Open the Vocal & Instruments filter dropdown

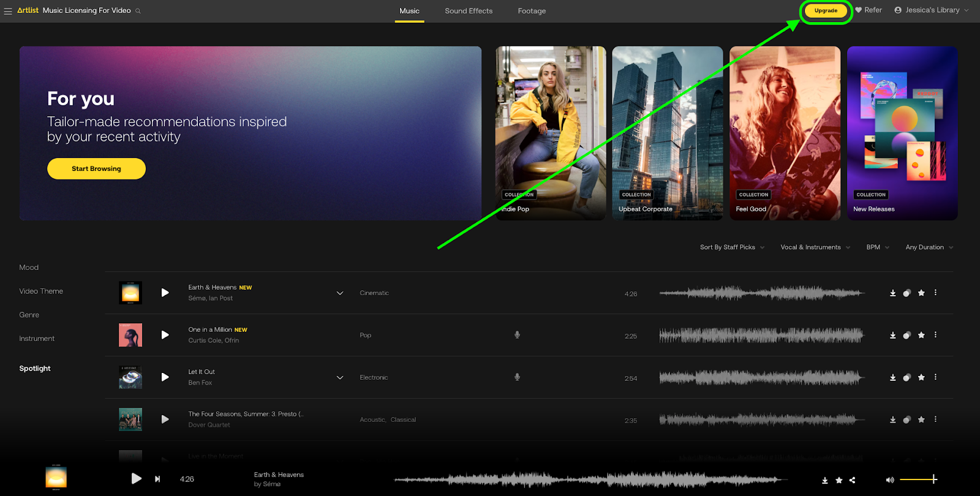click(815, 247)
